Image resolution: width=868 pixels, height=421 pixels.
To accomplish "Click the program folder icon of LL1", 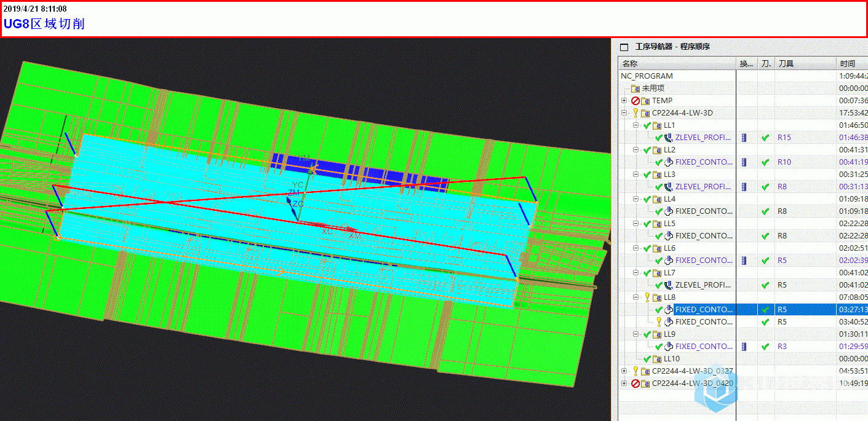I will (657, 125).
